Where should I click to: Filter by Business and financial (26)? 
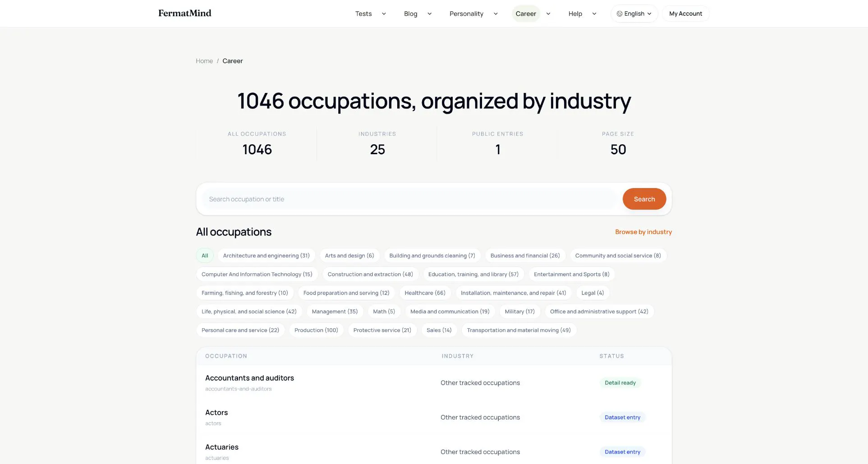(x=525, y=256)
